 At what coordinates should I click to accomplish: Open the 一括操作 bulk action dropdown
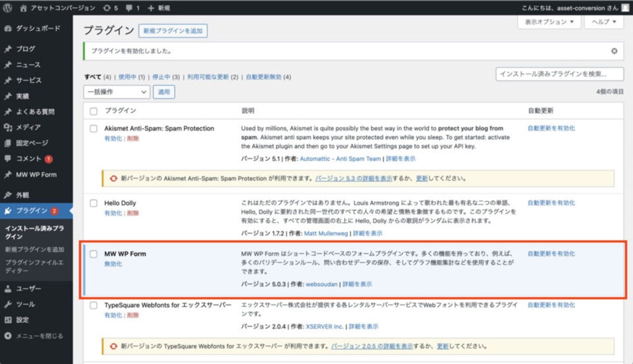117,92
